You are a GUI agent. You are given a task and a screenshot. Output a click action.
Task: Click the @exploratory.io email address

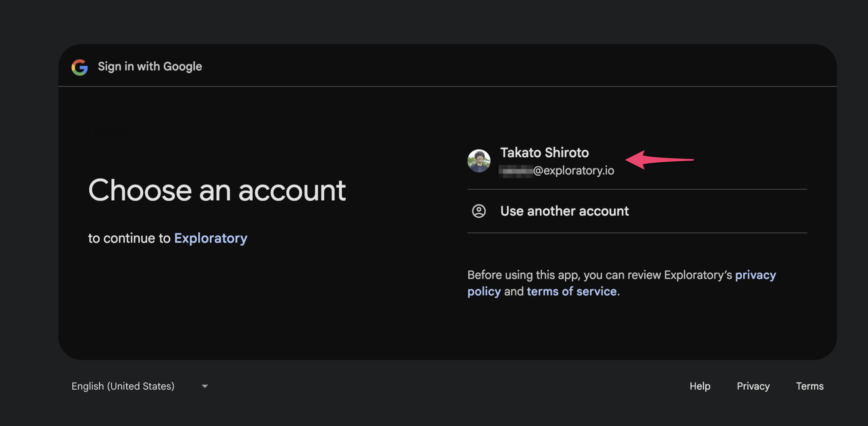click(x=573, y=170)
